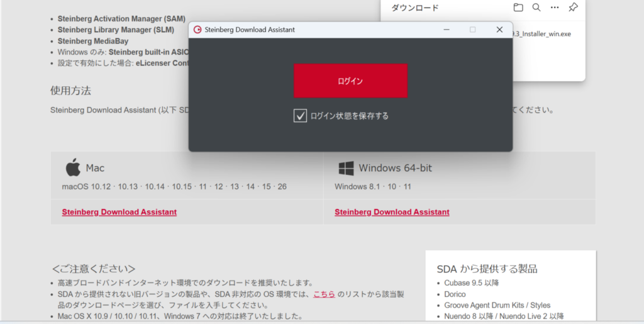Open the Windows 64-bit Steinberg Download Assistant link
The width and height of the screenshot is (644, 324).
(392, 212)
